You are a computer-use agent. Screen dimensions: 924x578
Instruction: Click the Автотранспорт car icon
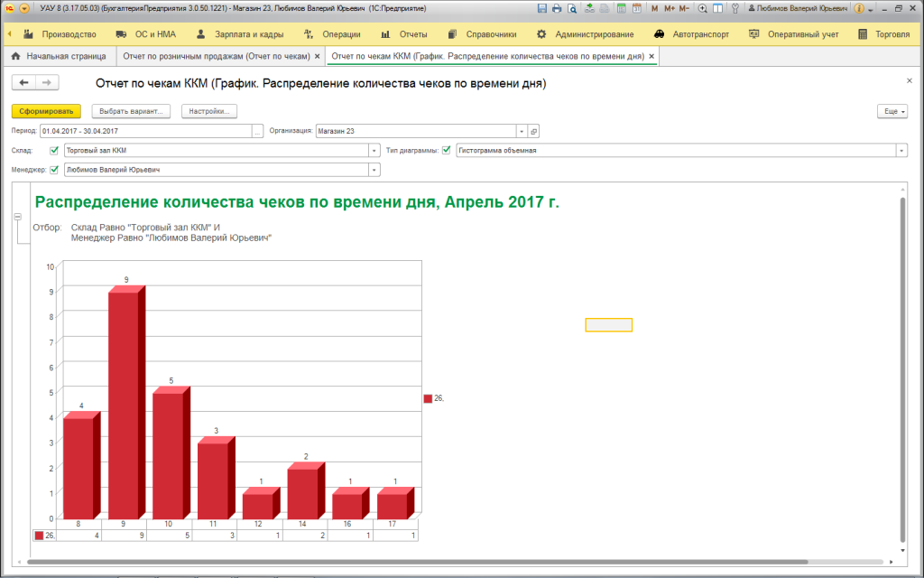pos(659,34)
